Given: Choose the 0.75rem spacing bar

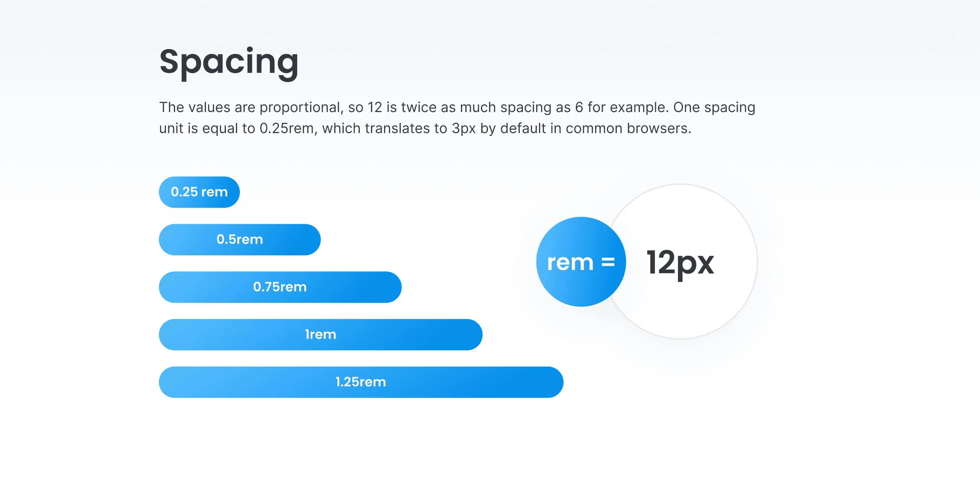Looking at the screenshot, I should pos(280,287).
